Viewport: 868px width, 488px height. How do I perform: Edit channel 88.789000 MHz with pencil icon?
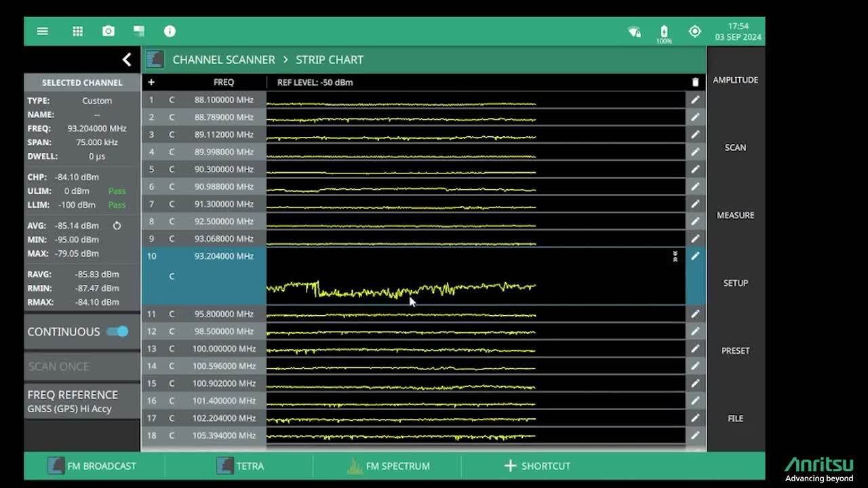pyautogui.click(x=695, y=117)
